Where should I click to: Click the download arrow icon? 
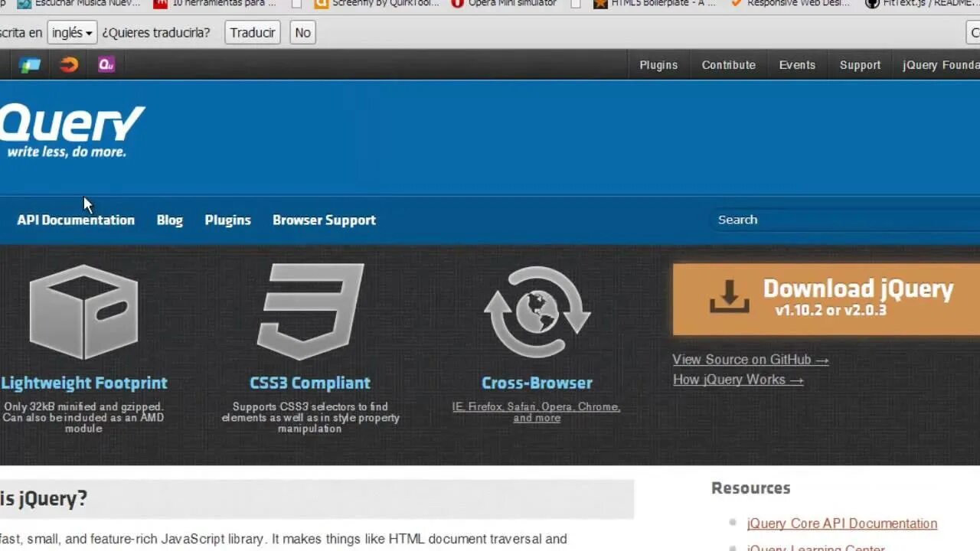(729, 296)
